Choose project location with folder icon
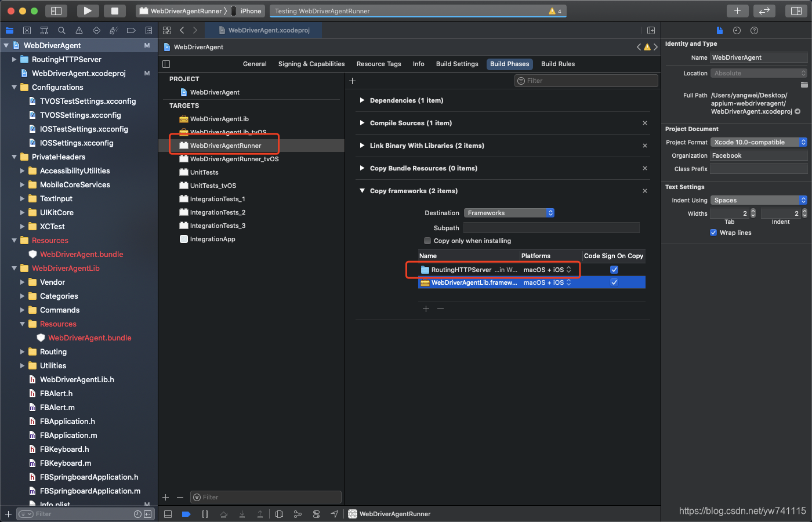Viewport: 812px width, 522px height. pos(804,85)
